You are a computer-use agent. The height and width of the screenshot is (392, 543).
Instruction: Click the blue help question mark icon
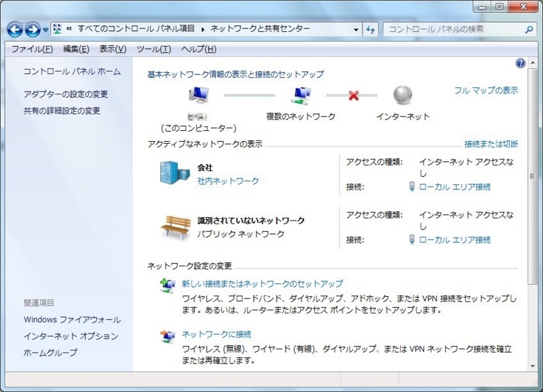[x=520, y=63]
